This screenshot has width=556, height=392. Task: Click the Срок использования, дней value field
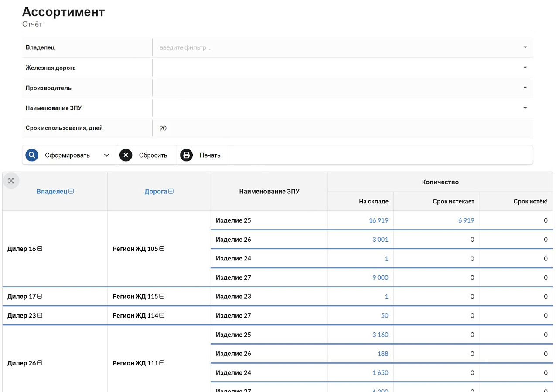point(343,128)
